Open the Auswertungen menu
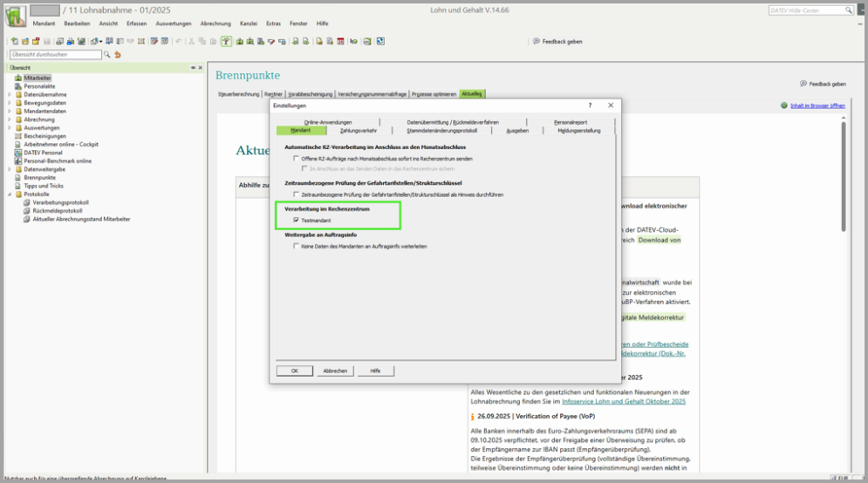The width and height of the screenshot is (868, 483). click(x=173, y=24)
